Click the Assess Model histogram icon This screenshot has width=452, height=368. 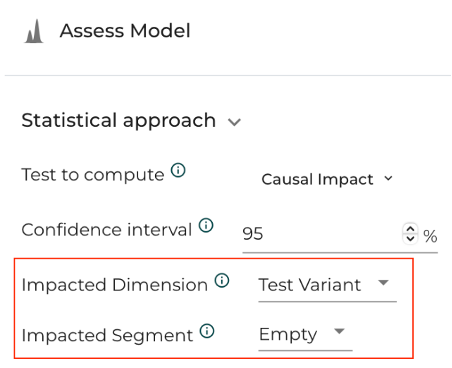pos(34,31)
